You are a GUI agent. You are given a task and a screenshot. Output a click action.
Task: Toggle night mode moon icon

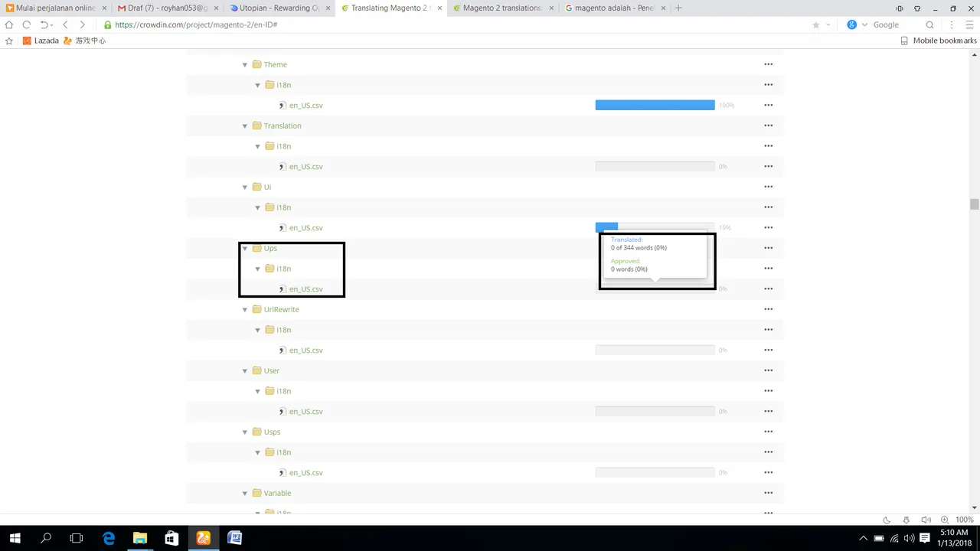[887, 520]
